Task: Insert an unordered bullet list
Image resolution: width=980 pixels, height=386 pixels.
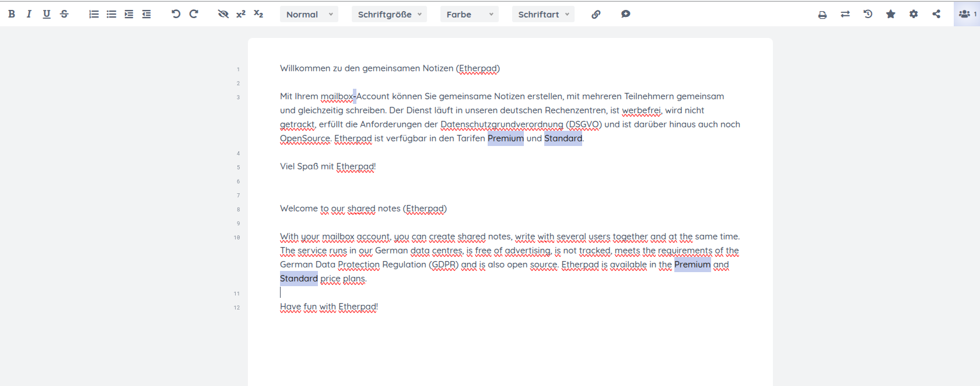Action: point(111,14)
